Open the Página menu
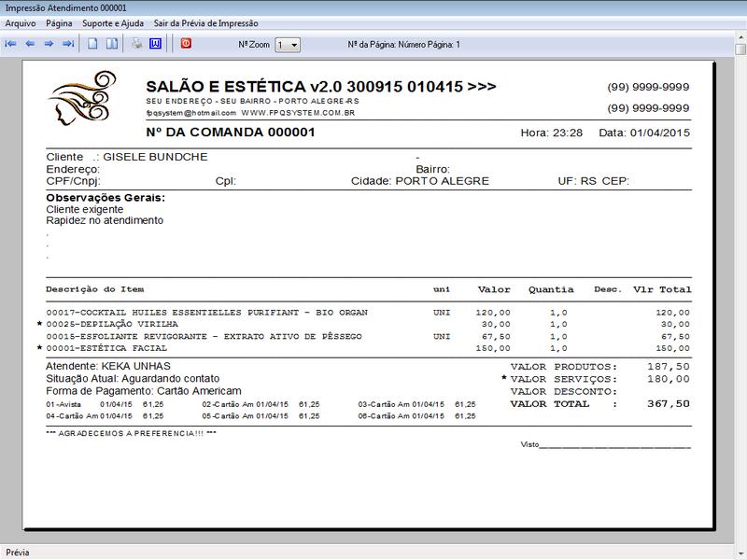Screen dimensions: 747x560 point(59,23)
